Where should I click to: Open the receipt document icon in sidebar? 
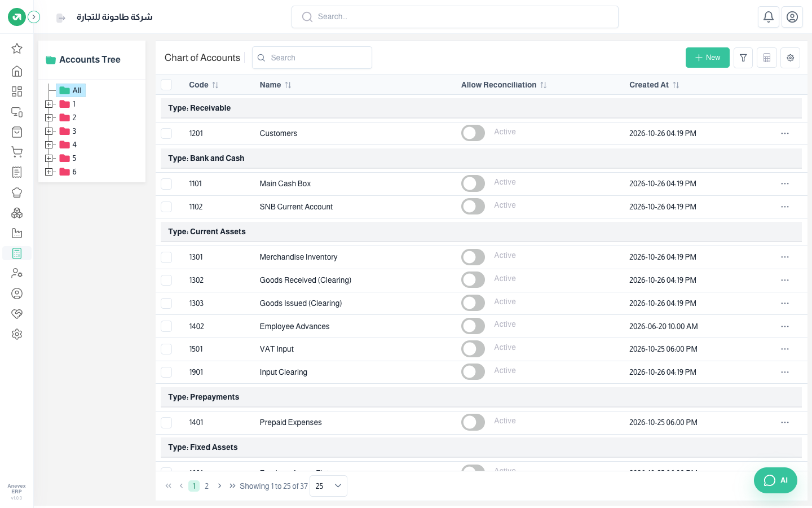click(x=17, y=172)
